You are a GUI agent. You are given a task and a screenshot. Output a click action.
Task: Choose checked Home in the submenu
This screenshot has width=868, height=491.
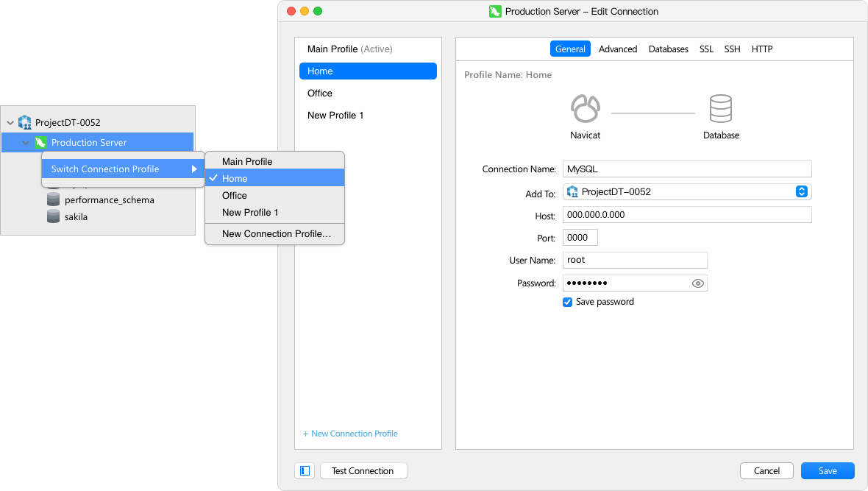tap(274, 178)
